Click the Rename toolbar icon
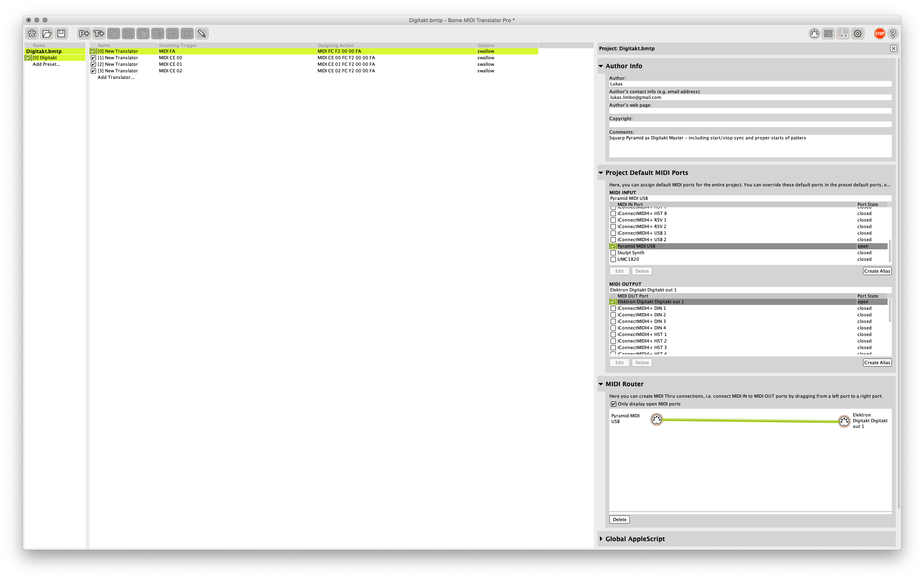This screenshot has width=924, height=580. [128, 34]
